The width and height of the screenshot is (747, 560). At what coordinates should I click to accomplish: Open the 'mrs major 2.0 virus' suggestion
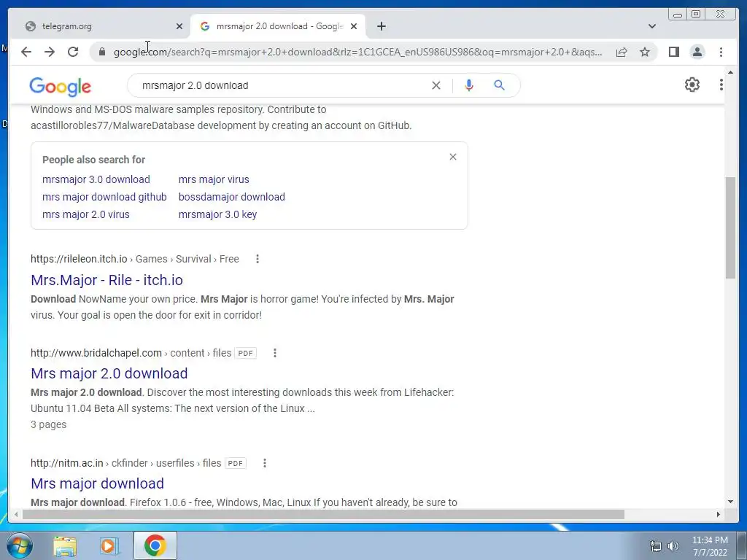point(86,214)
